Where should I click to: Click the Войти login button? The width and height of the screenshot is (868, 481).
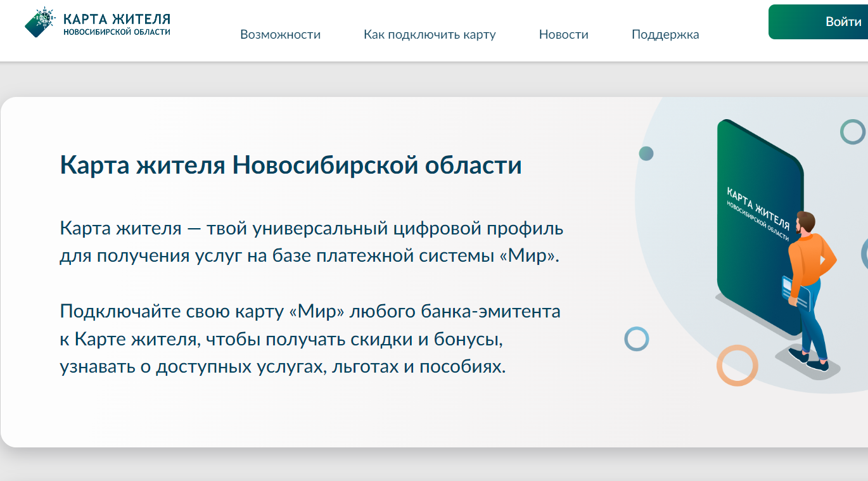coord(818,22)
